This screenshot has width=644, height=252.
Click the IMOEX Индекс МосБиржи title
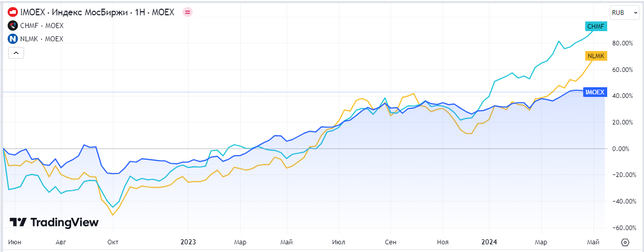click(x=97, y=12)
